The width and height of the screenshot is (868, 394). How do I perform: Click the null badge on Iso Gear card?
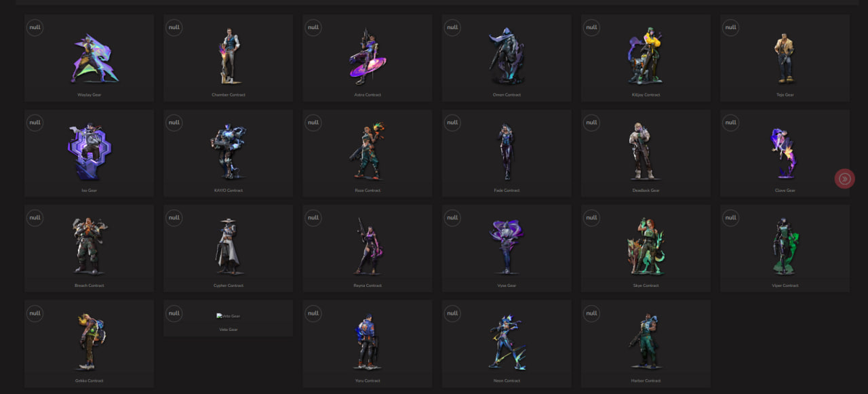(35, 123)
